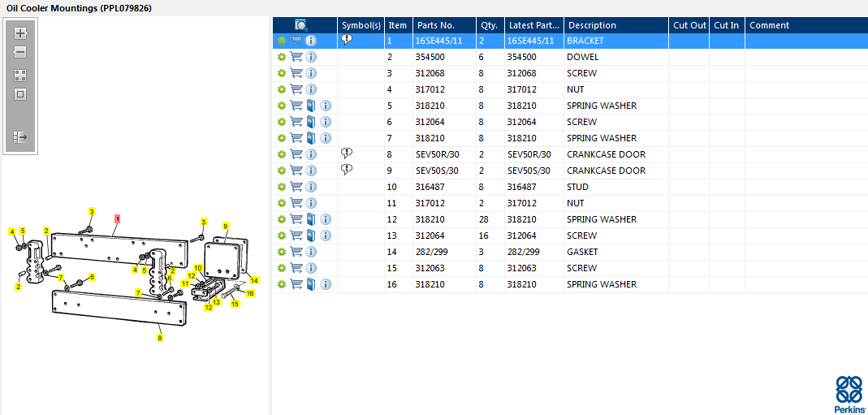Click the Comment column header
This screenshot has height=415, width=868.
[806, 25]
